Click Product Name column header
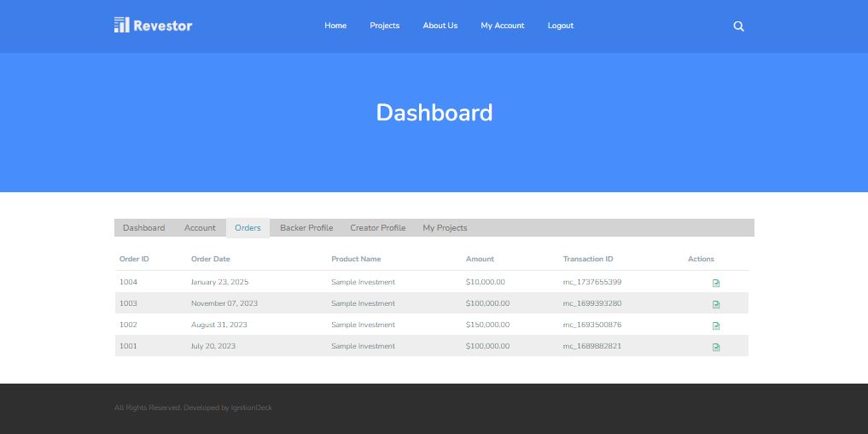 356,259
